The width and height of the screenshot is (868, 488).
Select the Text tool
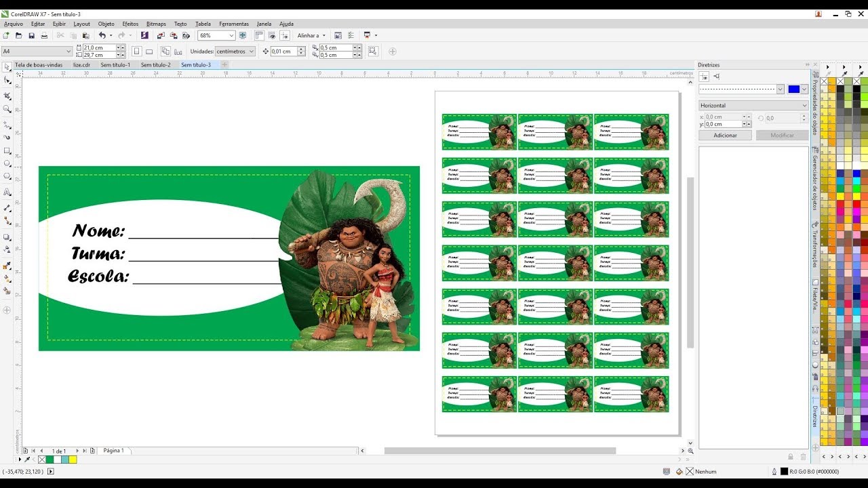click(x=7, y=192)
